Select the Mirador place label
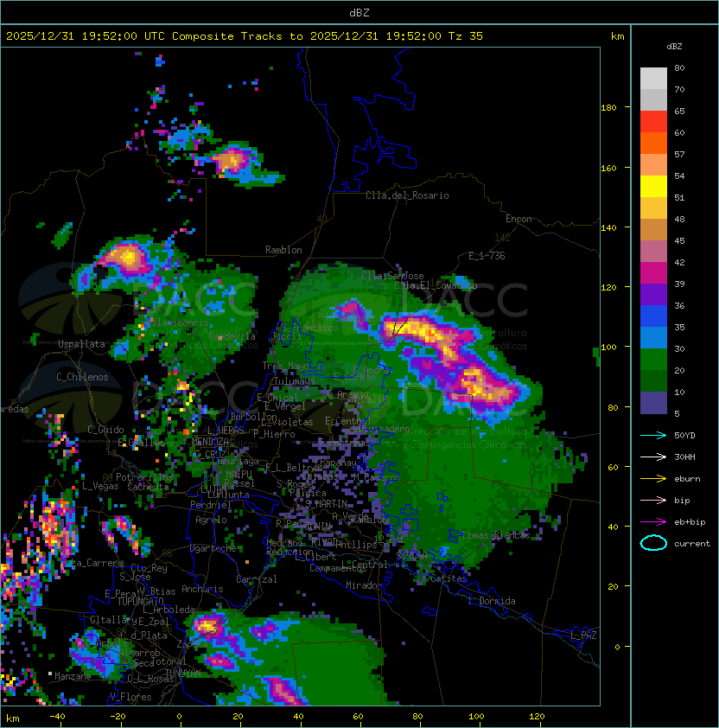The image size is (719, 728). 364,585
